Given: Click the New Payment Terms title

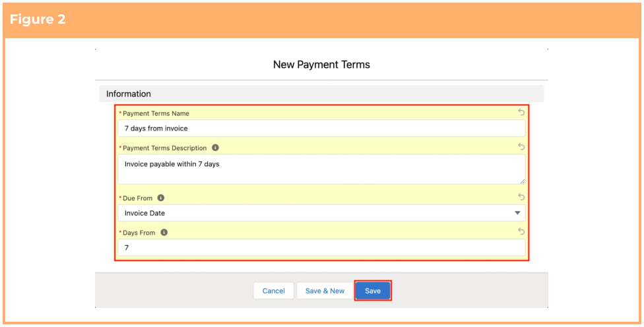Looking at the screenshot, I should pyautogui.click(x=321, y=65).
